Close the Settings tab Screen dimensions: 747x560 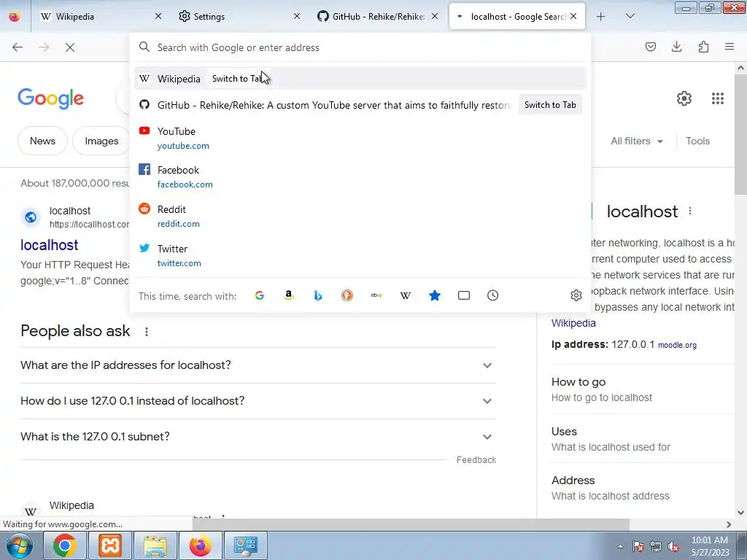(x=297, y=17)
